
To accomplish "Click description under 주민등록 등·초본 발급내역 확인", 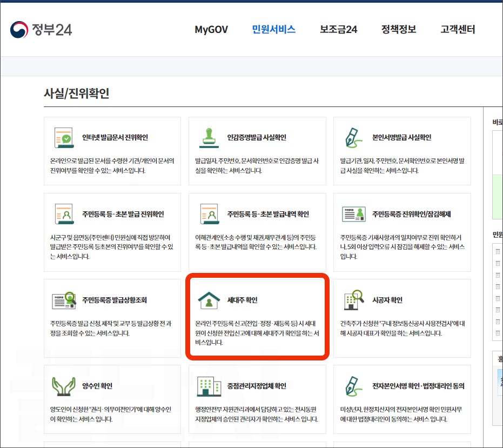I will [256, 242].
